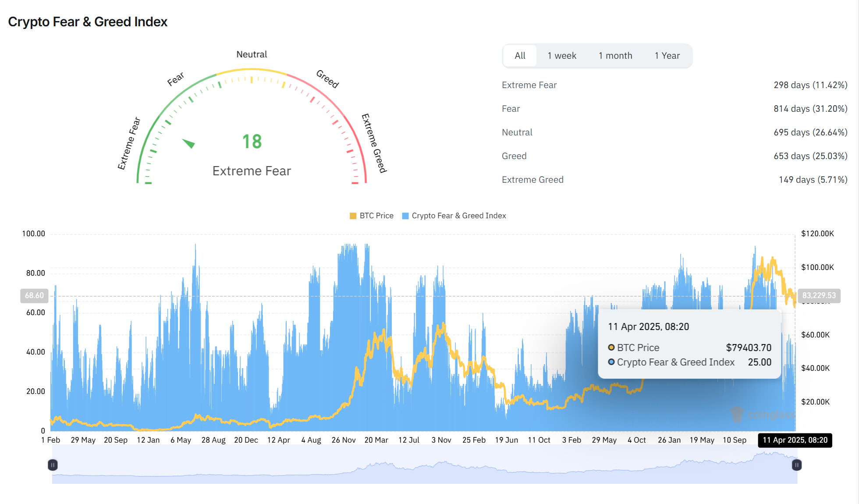859x504 pixels.
Task: Click the mini overview chart navigator
Action: [x=425, y=465]
